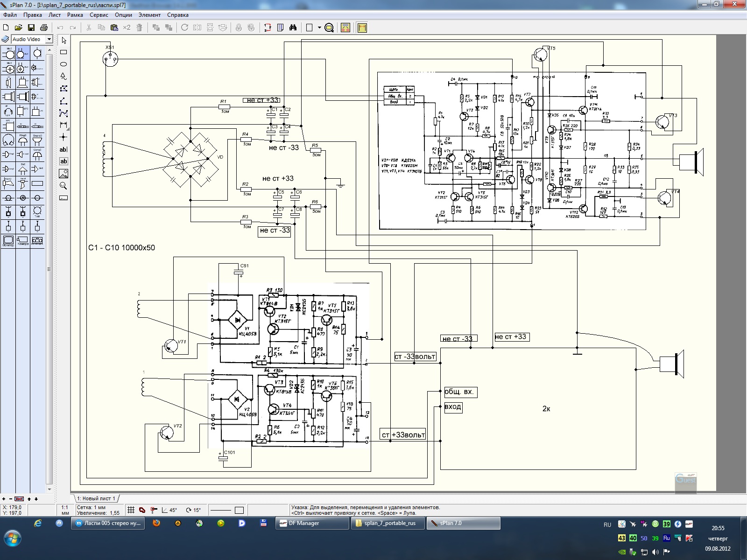Screen dimensions: 747x560
Task: Save the schematic with the floppy icon
Action: [x=31, y=28]
